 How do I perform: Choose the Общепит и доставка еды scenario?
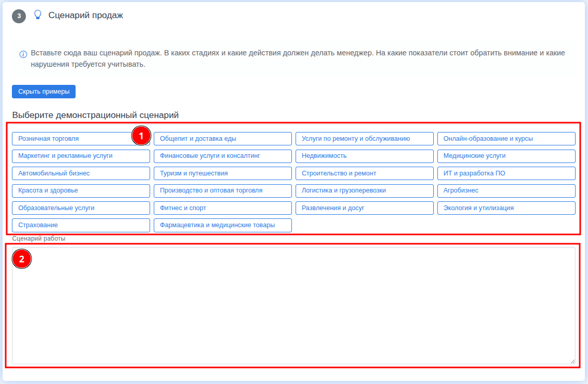pyautogui.click(x=223, y=139)
